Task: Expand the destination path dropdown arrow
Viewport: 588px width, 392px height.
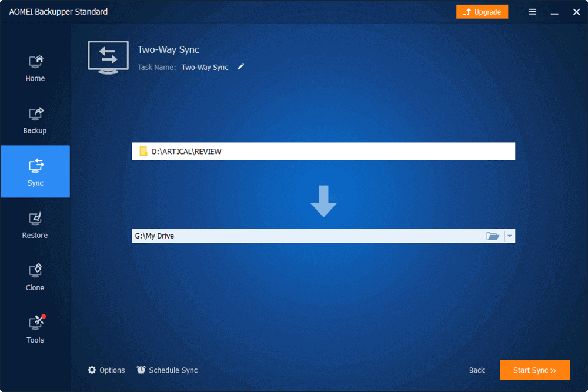Action: pyautogui.click(x=509, y=236)
